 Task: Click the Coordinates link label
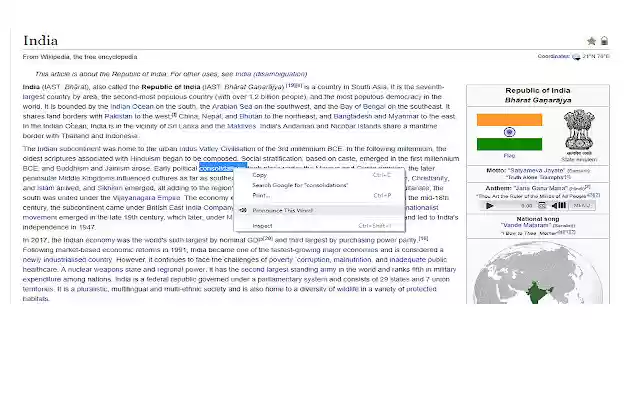553,56
